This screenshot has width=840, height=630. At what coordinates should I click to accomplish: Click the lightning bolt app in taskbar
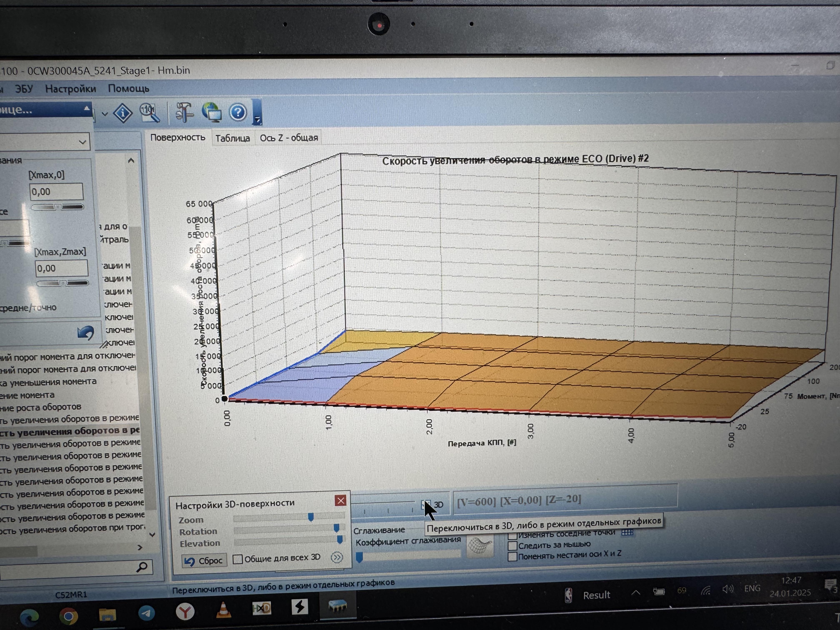pyautogui.click(x=300, y=606)
